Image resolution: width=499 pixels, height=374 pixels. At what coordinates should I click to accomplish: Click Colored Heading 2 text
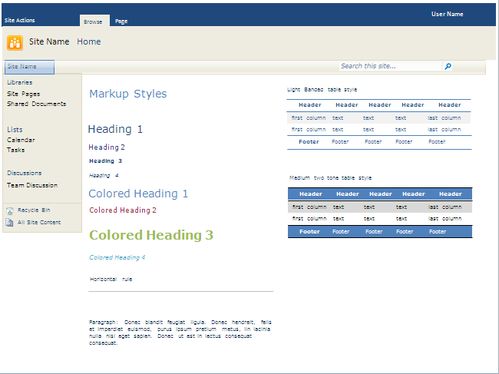click(123, 210)
